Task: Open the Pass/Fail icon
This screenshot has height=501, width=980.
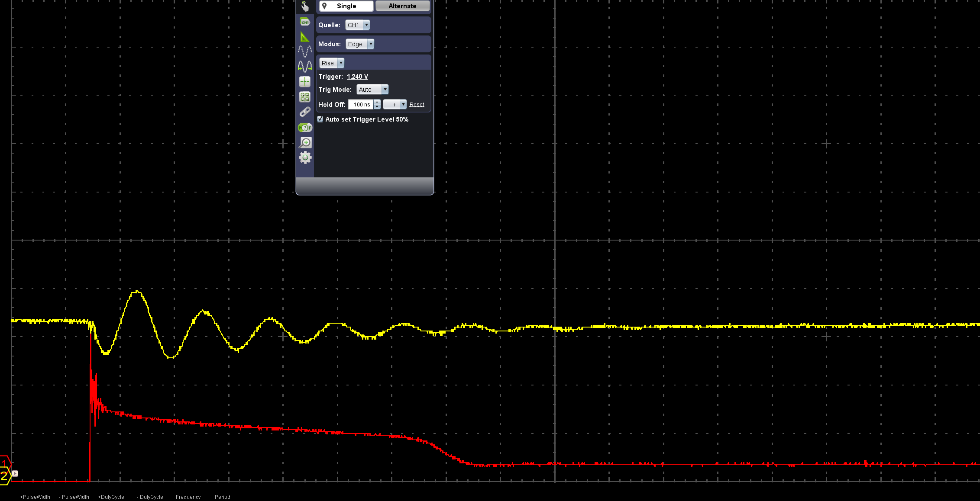Action: [305, 128]
